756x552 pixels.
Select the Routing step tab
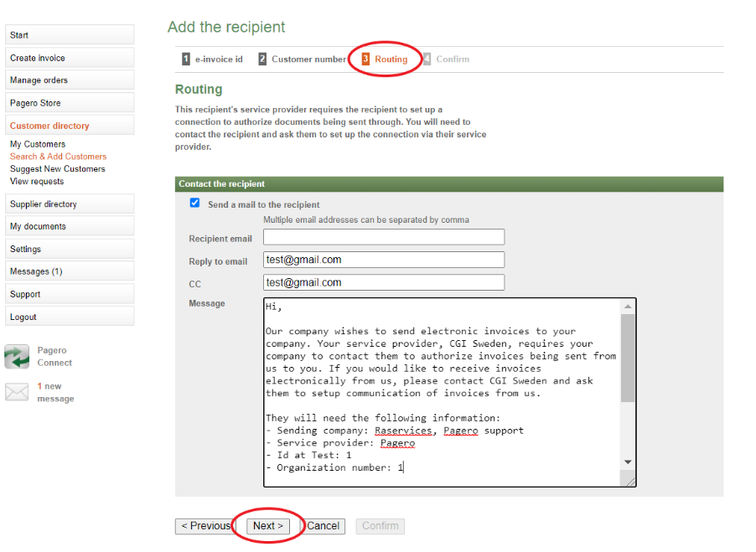coord(385,59)
